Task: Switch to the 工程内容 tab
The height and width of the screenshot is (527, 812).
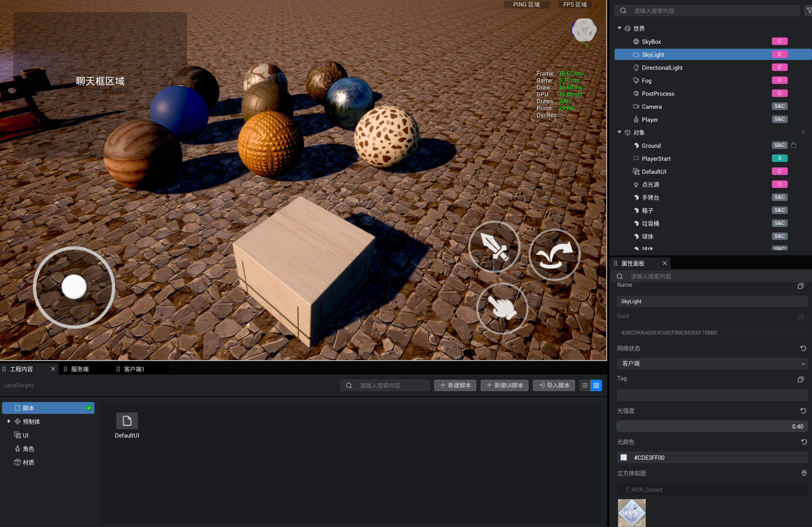Action: point(22,369)
